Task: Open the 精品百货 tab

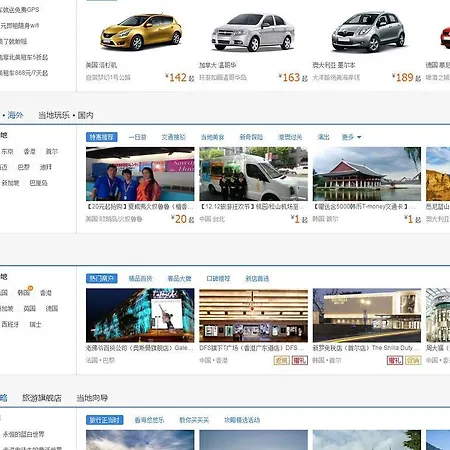Action: click(140, 278)
